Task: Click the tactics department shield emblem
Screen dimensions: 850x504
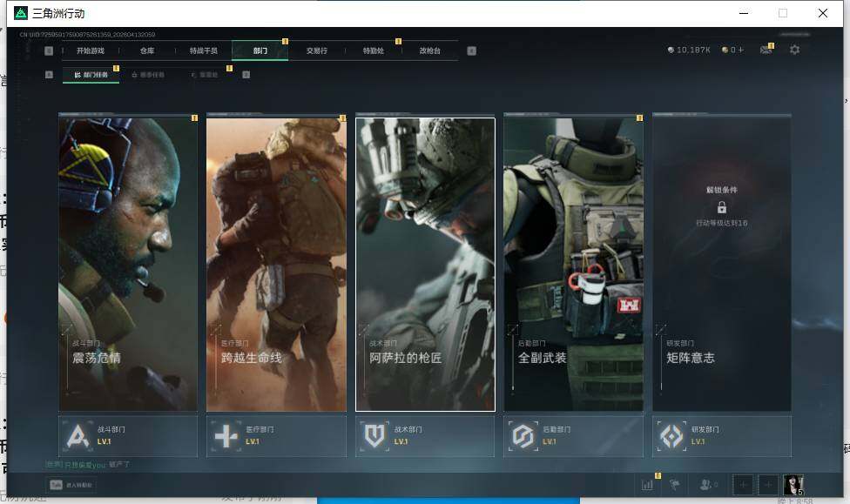Action: 374,436
